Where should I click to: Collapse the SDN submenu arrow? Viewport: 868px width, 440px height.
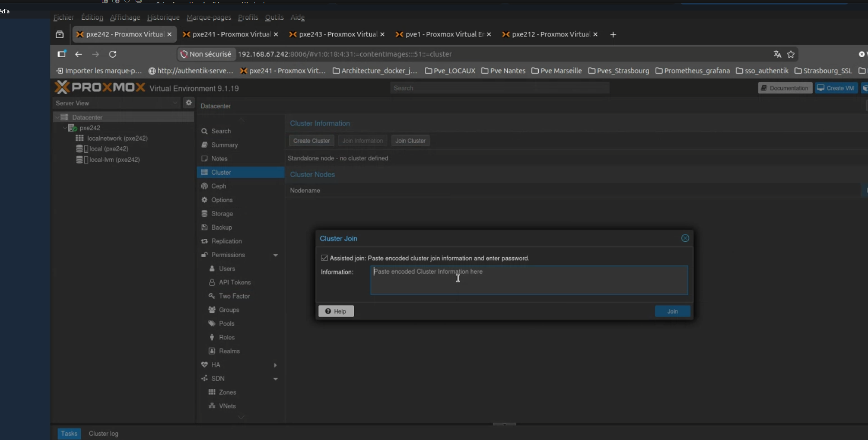(x=276, y=379)
